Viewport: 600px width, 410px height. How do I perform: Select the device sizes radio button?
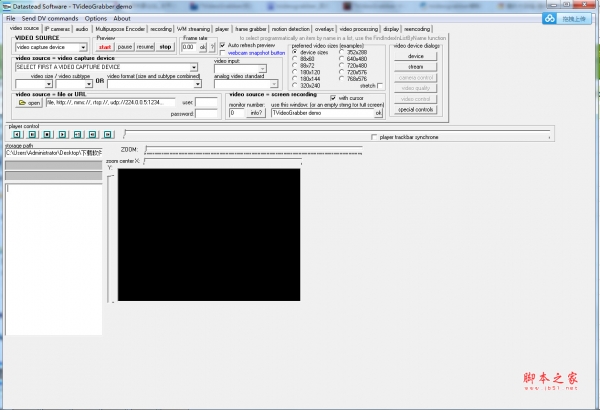(x=295, y=52)
